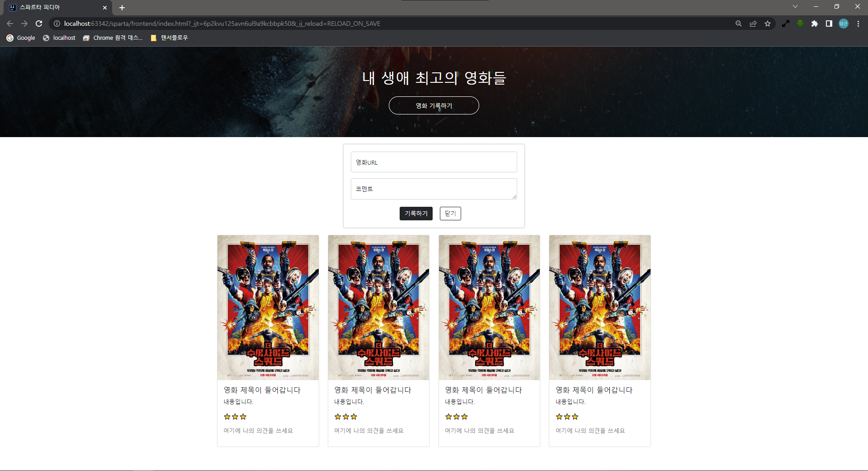Image resolution: width=868 pixels, height=471 pixels.
Task: Open the Google bookmark
Action: pos(21,38)
